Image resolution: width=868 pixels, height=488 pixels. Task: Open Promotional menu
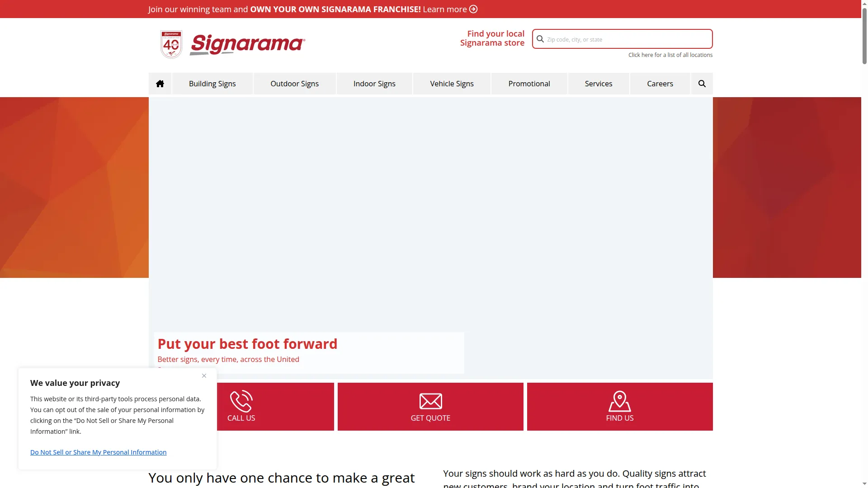(x=529, y=84)
